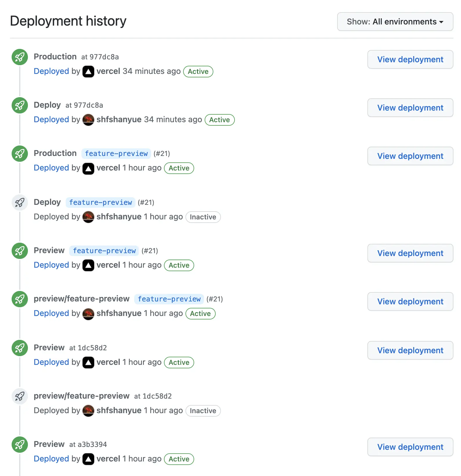Open Deployed link in Preview 1dc58d2 row
Image resolution: width=461 pixels, height=476 pixels.
51,362
